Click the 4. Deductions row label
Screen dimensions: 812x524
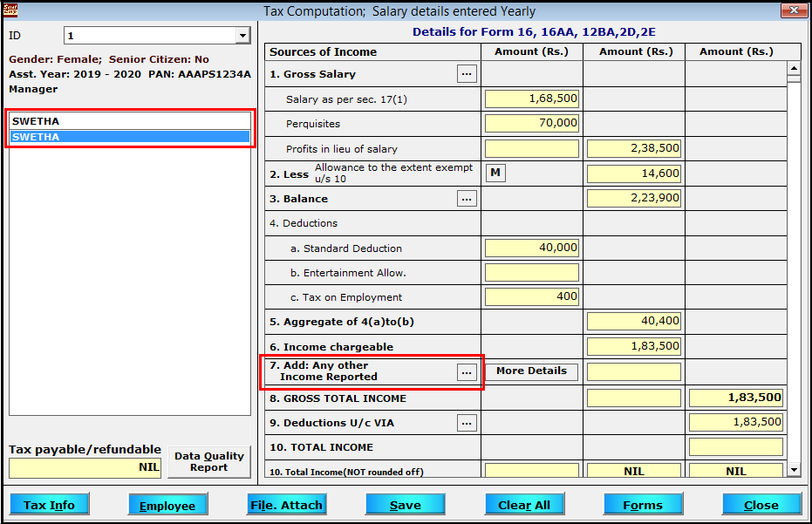(x=304, y=223)
